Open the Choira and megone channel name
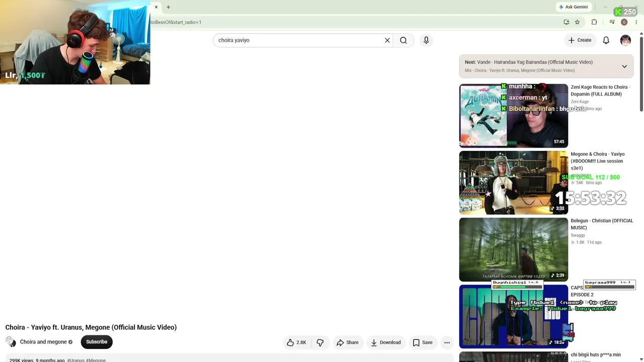The image size is (644, 362). [43, 342]
